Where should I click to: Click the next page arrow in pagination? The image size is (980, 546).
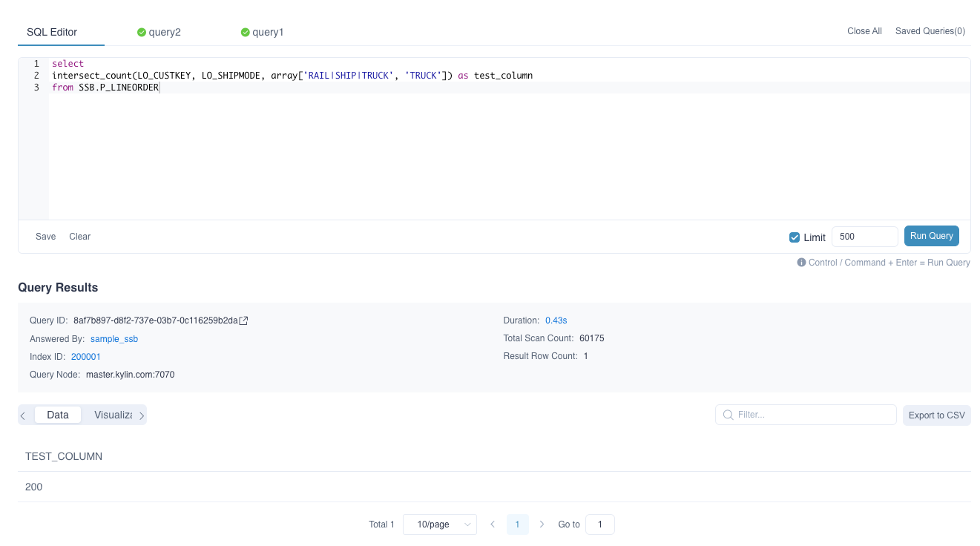[x=542, y=524]
